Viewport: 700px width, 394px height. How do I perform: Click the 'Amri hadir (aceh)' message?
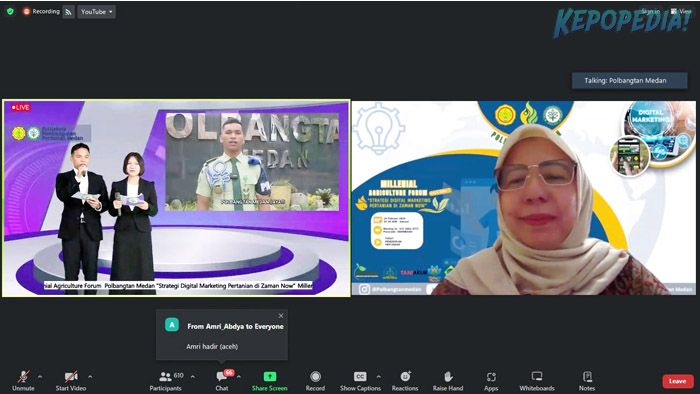(212, 347)
